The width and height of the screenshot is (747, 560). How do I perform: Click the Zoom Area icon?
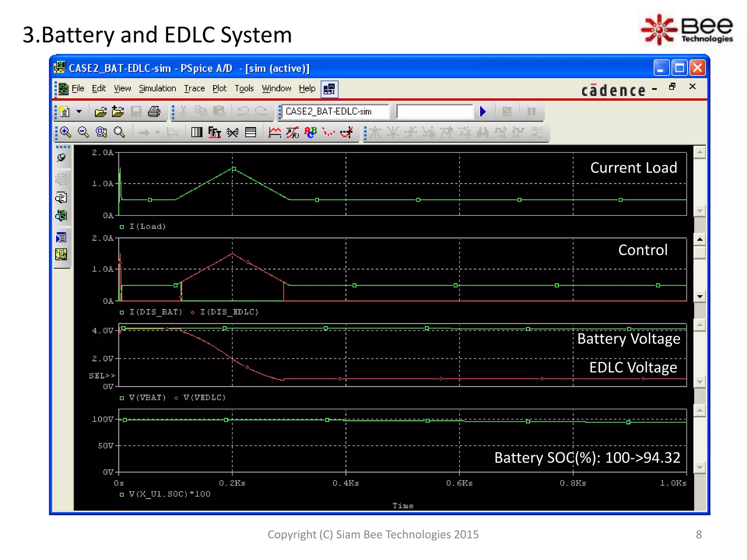coord(101,132)
